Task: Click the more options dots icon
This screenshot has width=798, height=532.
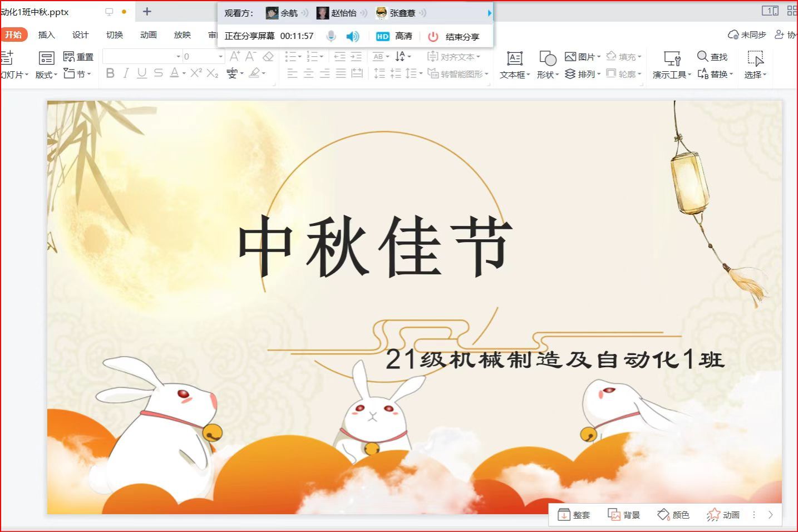Action: (754, 515)
